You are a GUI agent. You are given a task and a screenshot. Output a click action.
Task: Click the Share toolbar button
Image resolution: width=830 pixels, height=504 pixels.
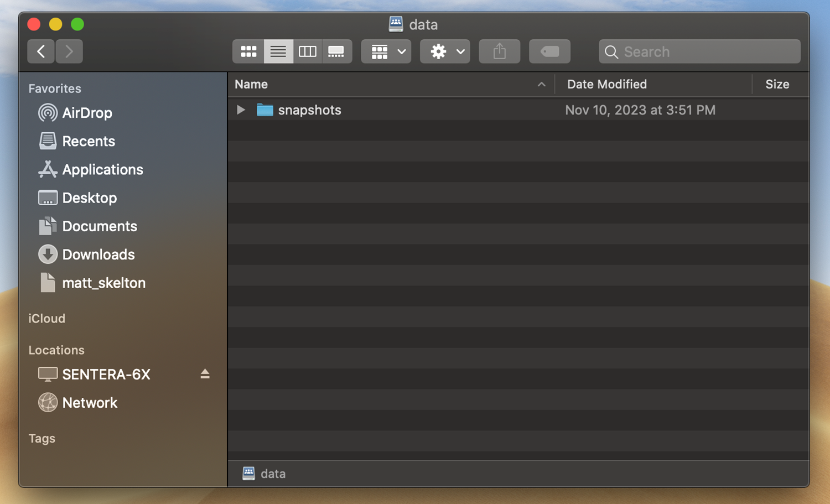click(499, 51)
